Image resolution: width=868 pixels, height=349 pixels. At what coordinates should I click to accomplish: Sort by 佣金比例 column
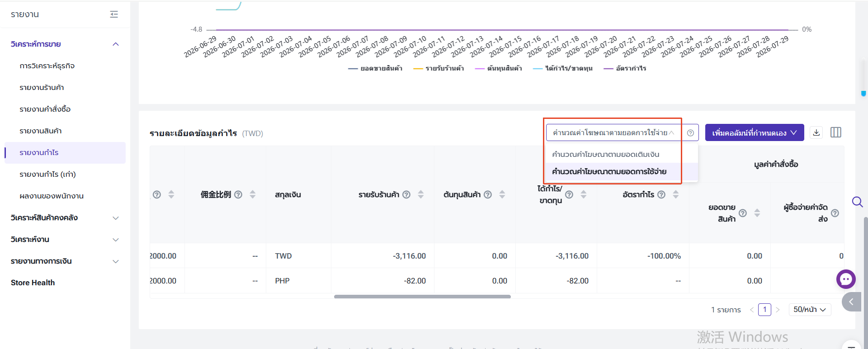pos(253,194)
